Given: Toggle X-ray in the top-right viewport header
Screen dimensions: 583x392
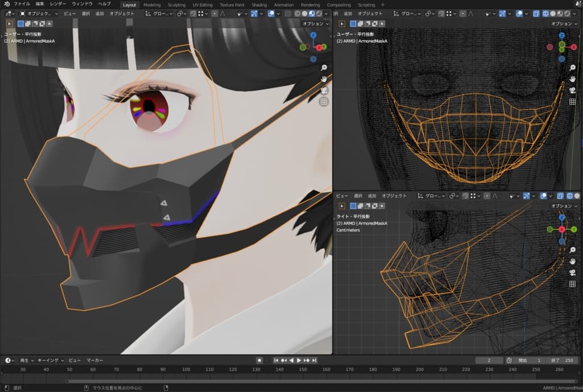Looking at the screenshot, I should (x=536, y=13).
